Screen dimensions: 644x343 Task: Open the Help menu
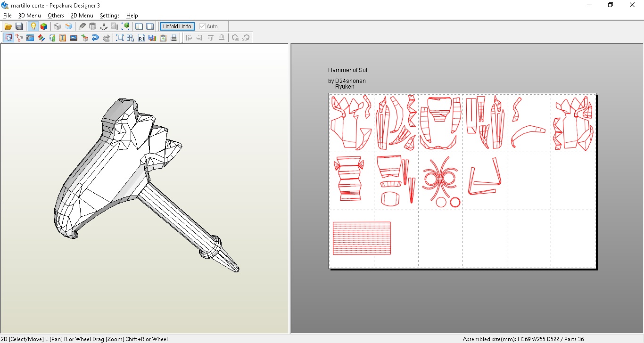pos(132,16)
